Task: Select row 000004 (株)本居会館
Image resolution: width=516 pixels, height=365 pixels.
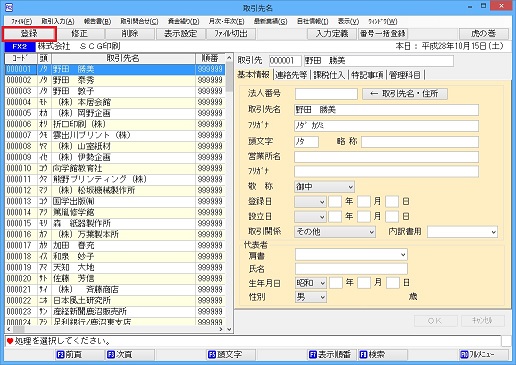Action: [115, 102]
